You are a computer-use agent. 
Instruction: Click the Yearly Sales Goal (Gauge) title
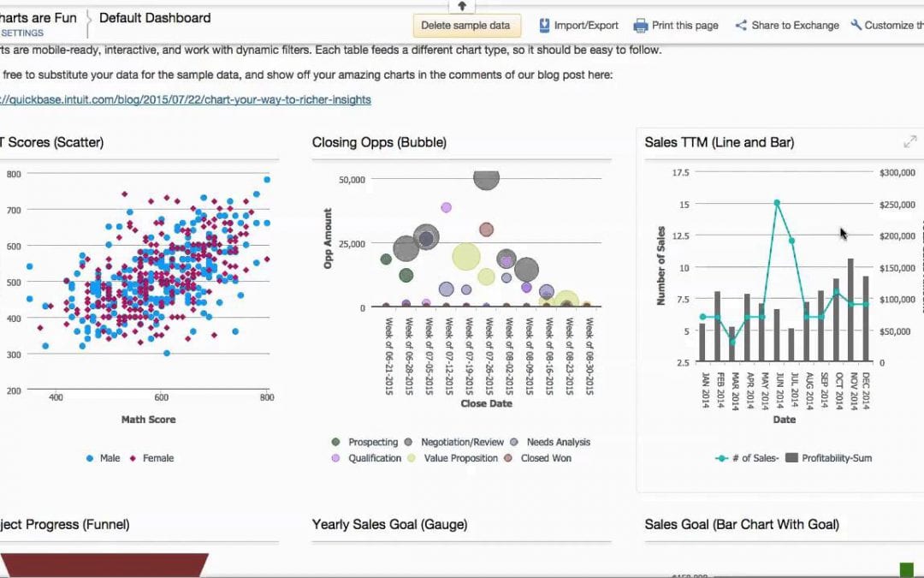click(389, 524)
